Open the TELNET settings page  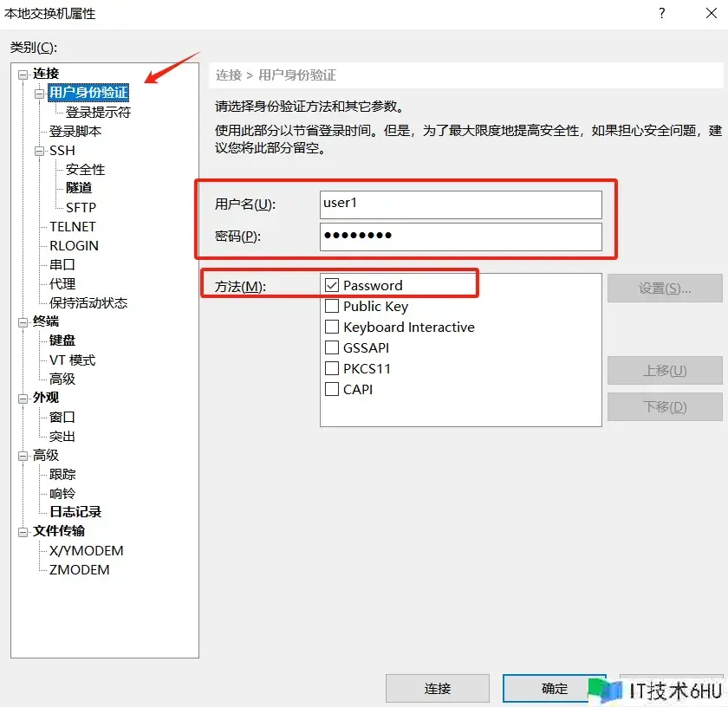73,226
